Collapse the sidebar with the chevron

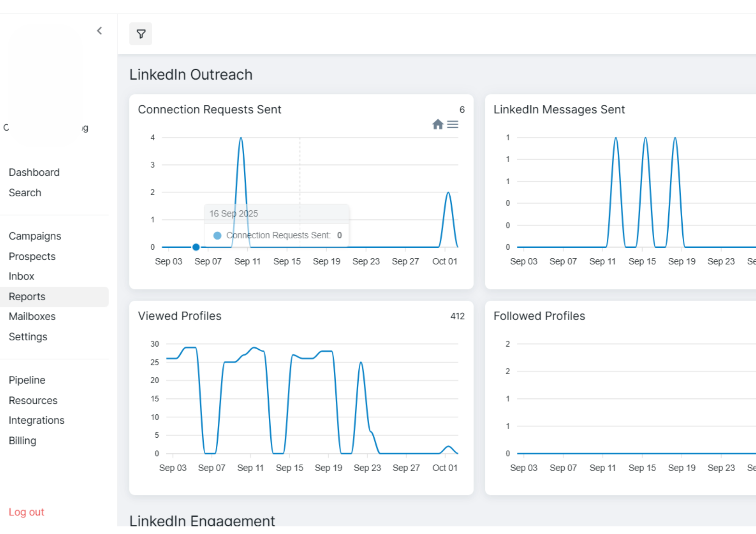coord(99,31)
